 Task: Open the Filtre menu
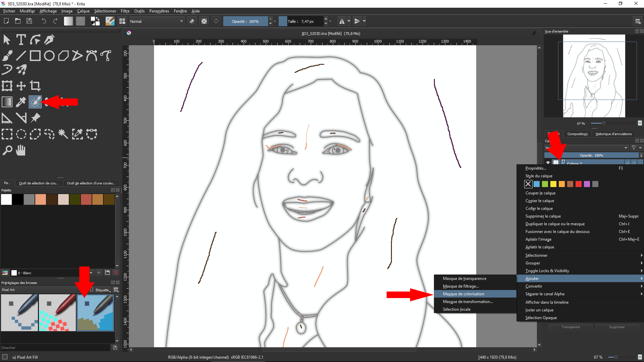tap(125, 11)
